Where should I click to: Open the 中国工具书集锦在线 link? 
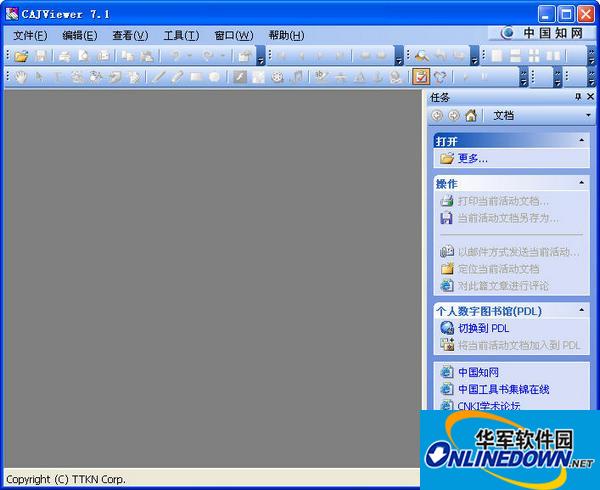504,389
